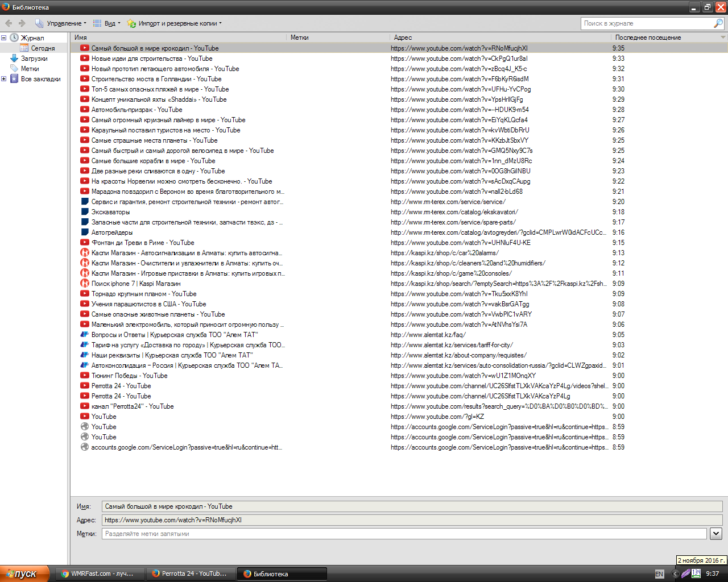Select Все закладки in the sidebar

pyautogui.click(x=40, y=79)
